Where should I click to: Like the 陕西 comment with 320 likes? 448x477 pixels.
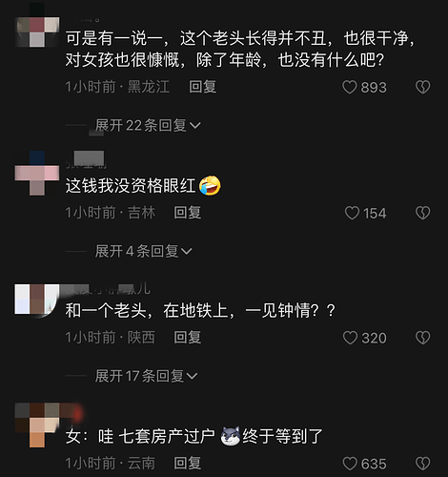pyautogui.click(x=350, y=338)
